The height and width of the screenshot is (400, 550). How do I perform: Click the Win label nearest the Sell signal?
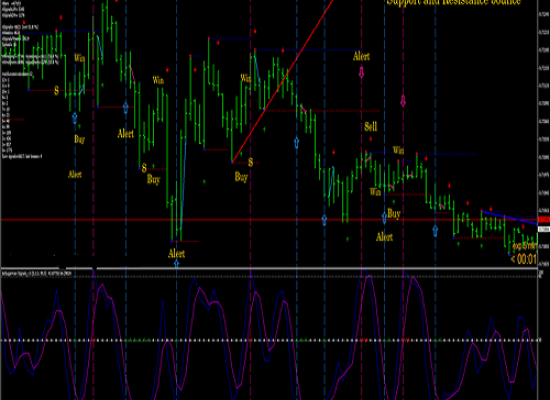[x=398, y=150]
